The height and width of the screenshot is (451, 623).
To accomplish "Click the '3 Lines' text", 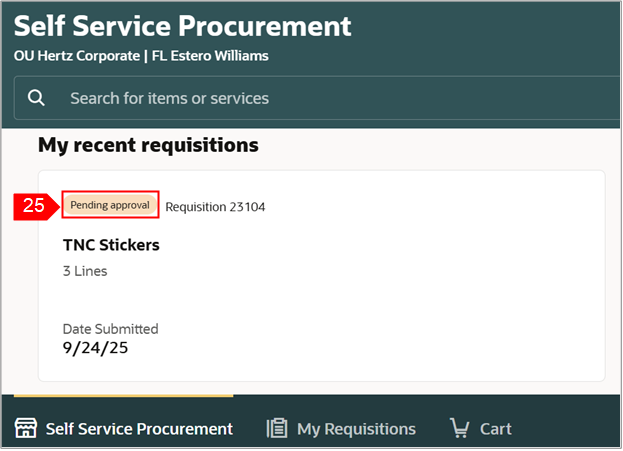I will pos(85,271).
